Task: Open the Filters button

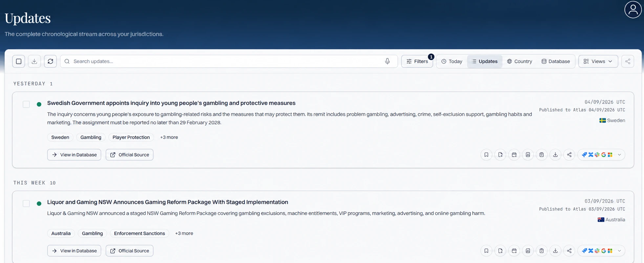Action: tap(417, 61)
